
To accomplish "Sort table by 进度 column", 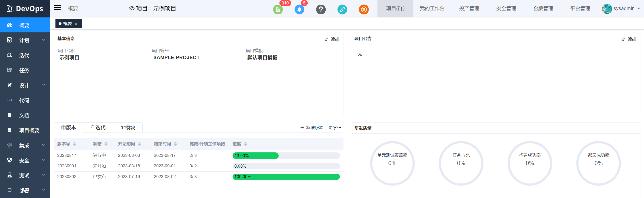I will click(245, 144).
